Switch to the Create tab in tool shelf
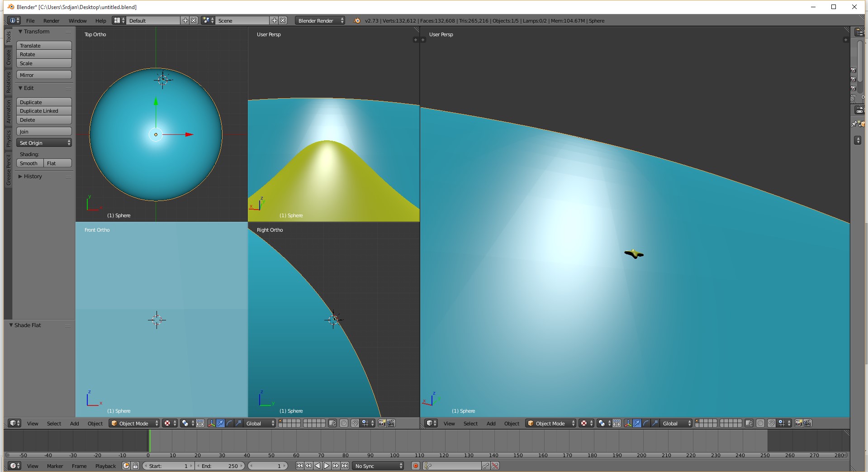868x472 pixels. (8, 57)
